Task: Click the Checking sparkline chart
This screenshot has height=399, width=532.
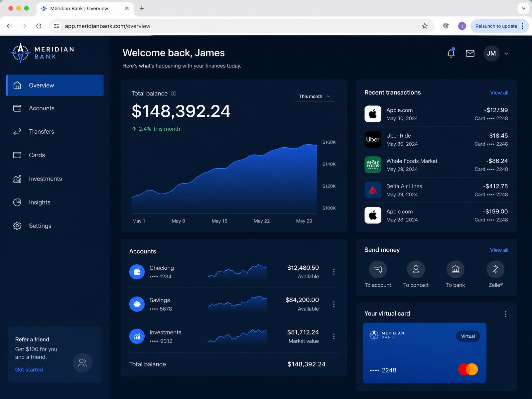Action: coord(237,271)
